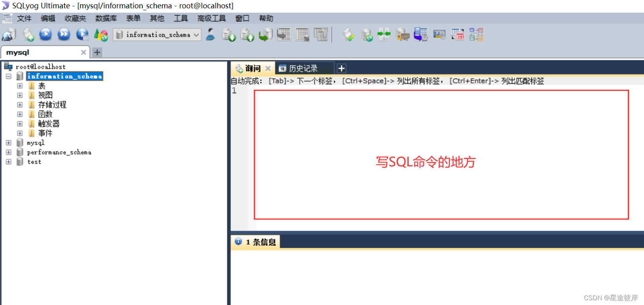Click the green converging arrows compare icon

pyautogui.click(x=384, y=34)
